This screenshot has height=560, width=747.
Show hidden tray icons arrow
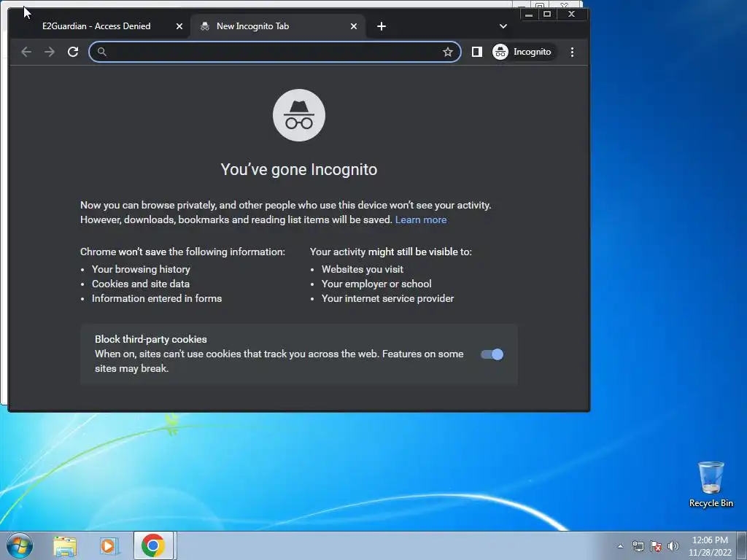[620, 546]
